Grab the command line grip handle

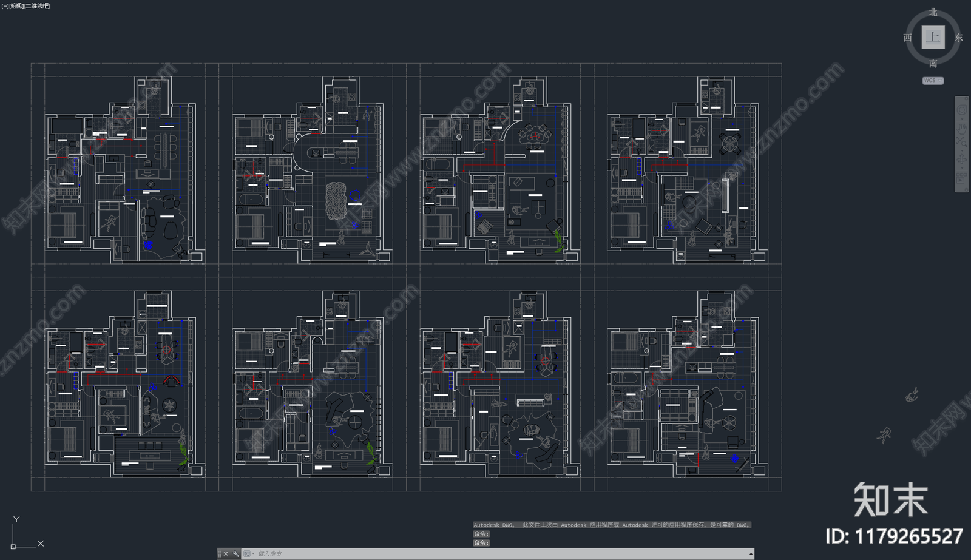pos(220,553)
